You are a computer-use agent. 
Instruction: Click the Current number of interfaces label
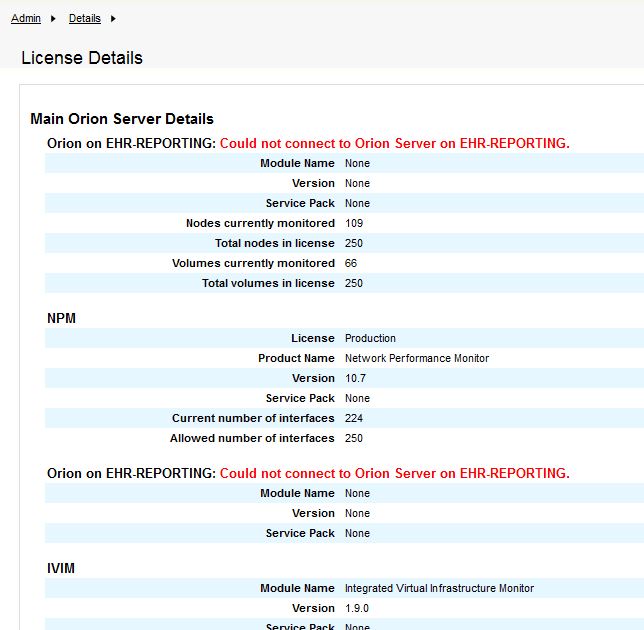tap(253, 418)
